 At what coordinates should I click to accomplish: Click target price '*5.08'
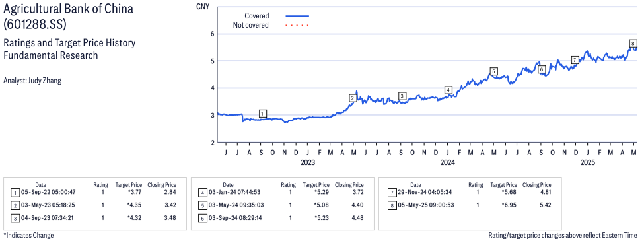coord(322,205)
